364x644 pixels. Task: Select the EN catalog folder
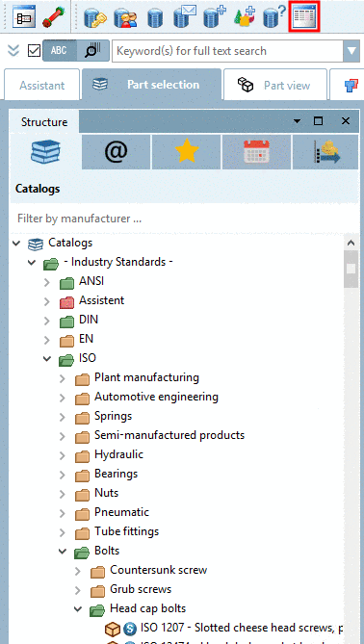tap(86, 339)
